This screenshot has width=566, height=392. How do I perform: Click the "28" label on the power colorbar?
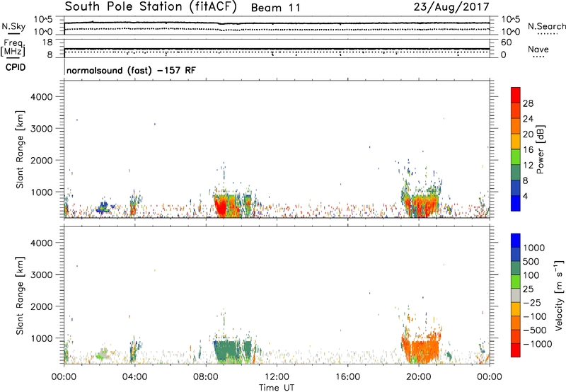[528, 103]
